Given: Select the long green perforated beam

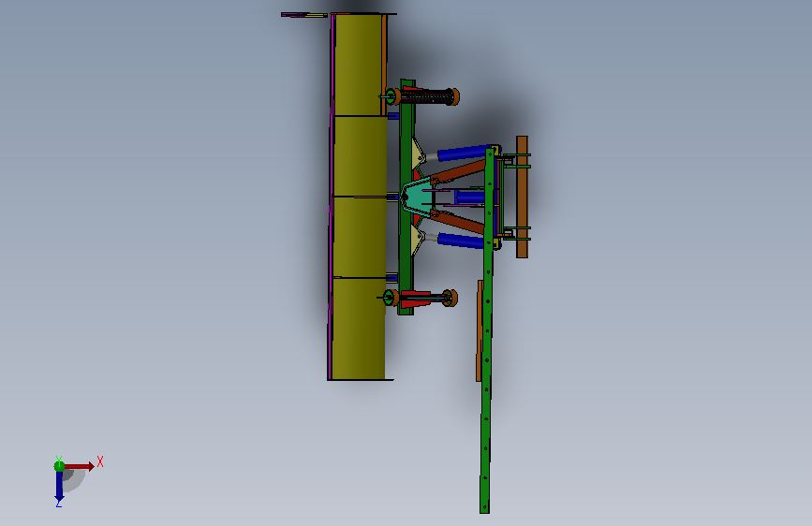Looking at the screenshot, I should tap(487, 331).
